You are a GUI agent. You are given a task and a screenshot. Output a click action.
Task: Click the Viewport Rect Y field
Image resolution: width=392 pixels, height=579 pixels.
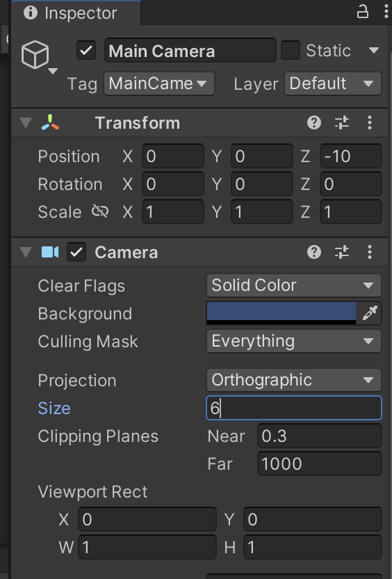pos(312,519)
